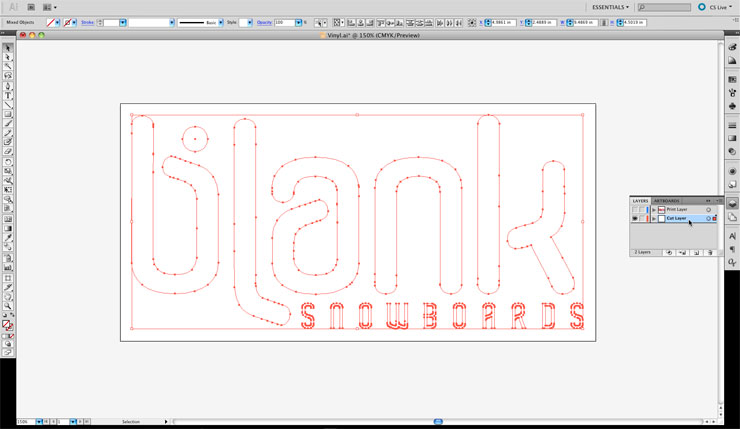
Task: Open the Character panel icon in dock
Action: click(732, 236)
